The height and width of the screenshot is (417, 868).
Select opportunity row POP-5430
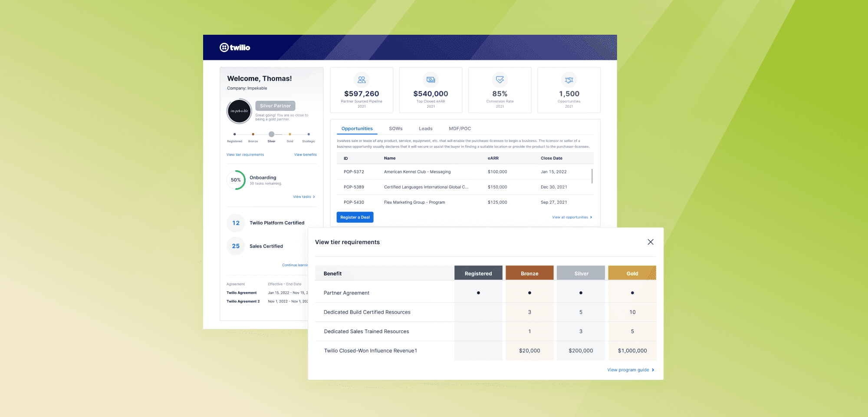click(464, 202)
